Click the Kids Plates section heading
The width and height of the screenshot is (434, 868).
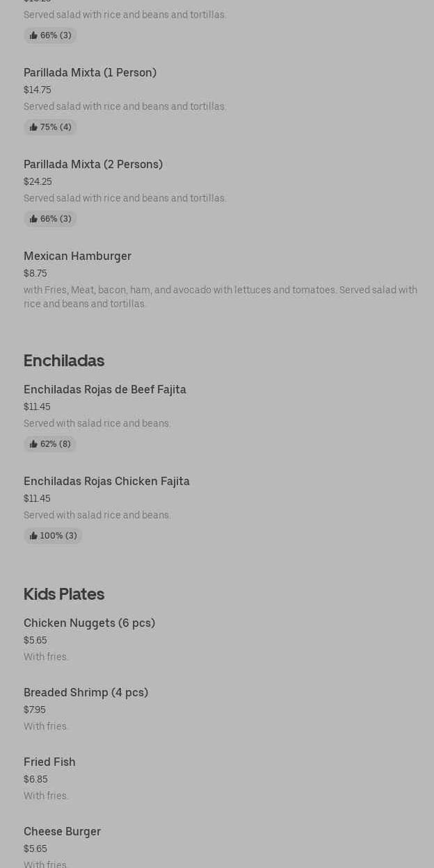[x=64, y=594]
